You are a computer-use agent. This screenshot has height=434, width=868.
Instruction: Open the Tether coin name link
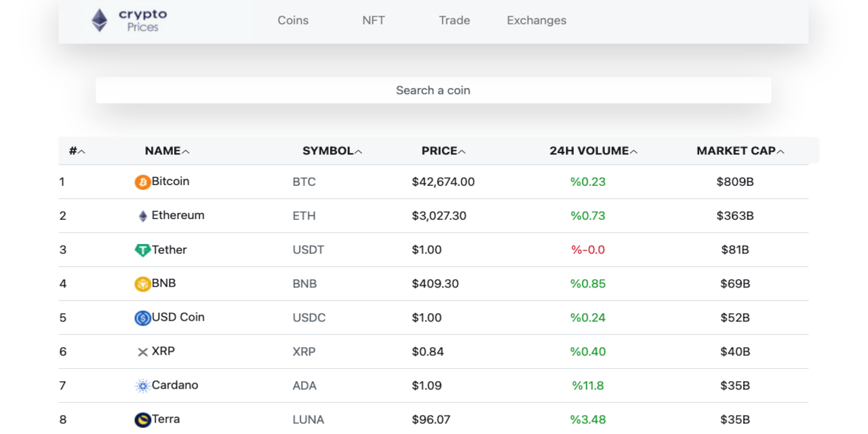[169, 250]
